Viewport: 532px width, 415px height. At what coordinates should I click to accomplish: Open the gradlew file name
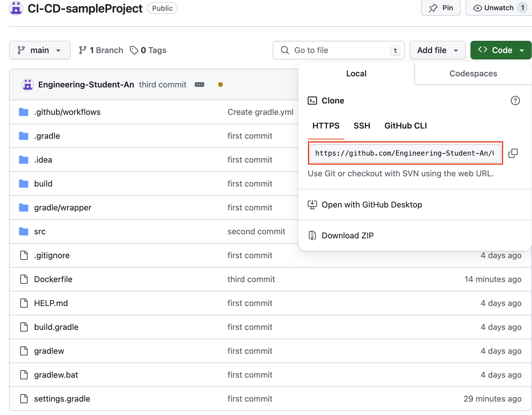tap(49, 351)
